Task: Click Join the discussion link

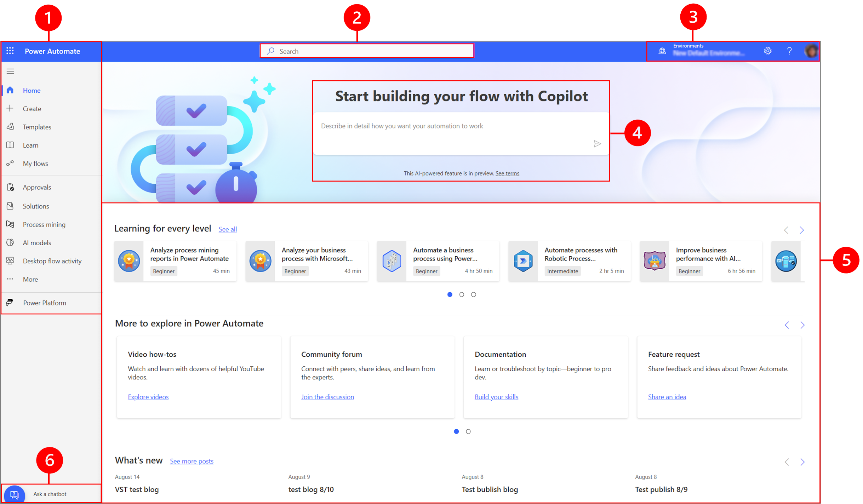Action: point(327,397)
